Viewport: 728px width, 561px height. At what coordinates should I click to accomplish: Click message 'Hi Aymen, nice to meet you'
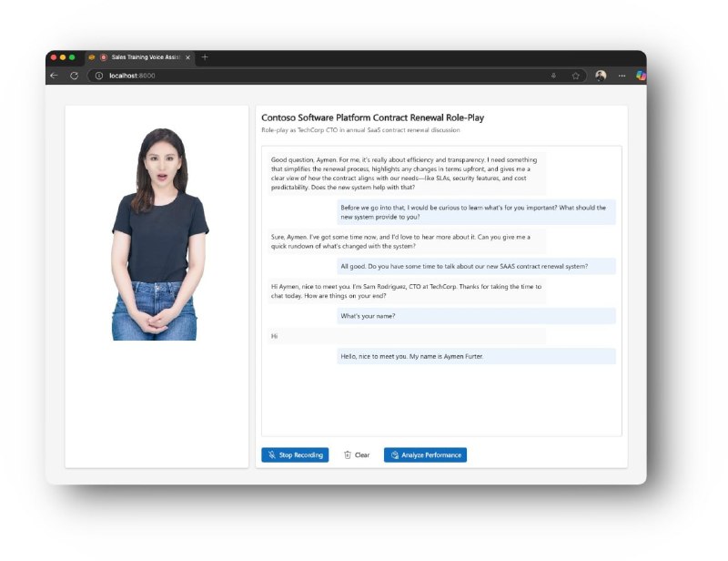(407, 291)
